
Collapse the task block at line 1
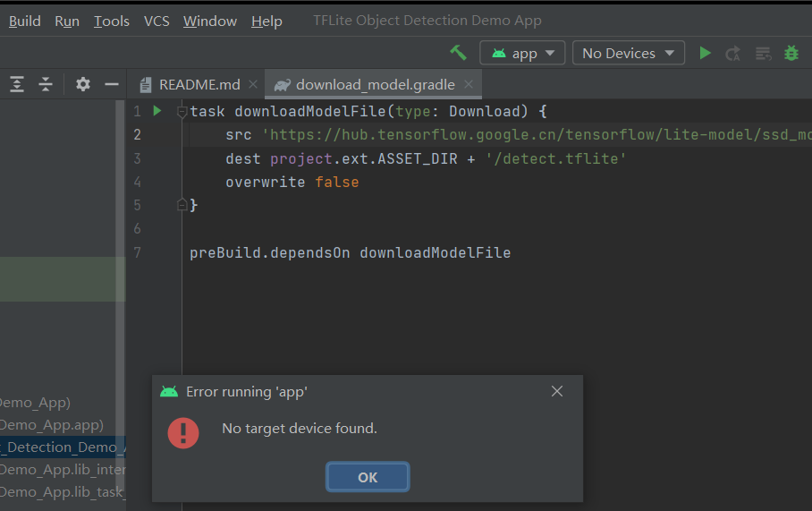182,112
